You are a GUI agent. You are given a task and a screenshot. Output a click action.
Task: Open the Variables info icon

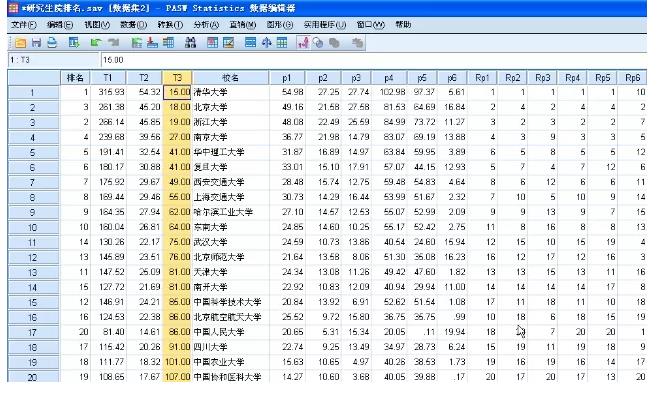(168, 43)
